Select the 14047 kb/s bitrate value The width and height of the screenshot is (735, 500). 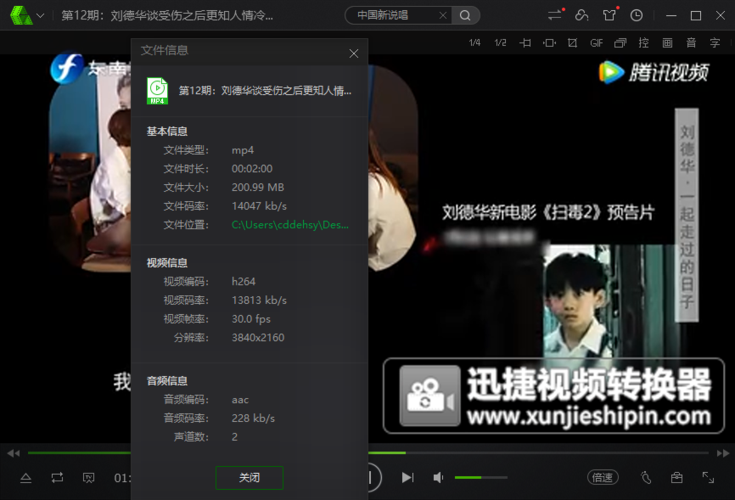(x=259, y=206)
